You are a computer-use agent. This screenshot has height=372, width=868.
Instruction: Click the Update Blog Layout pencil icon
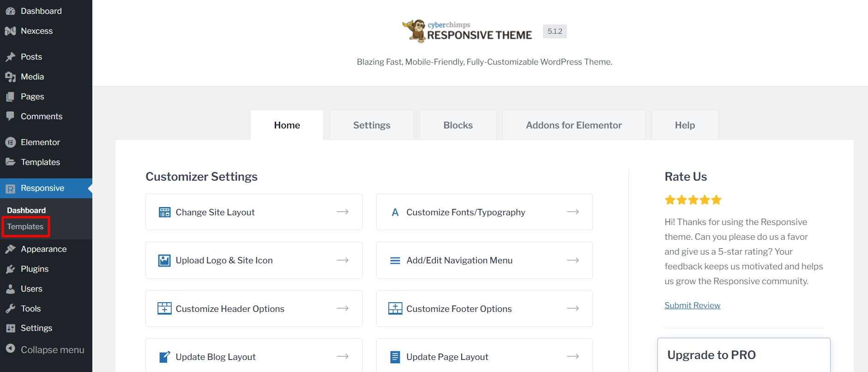coord(164,357)
